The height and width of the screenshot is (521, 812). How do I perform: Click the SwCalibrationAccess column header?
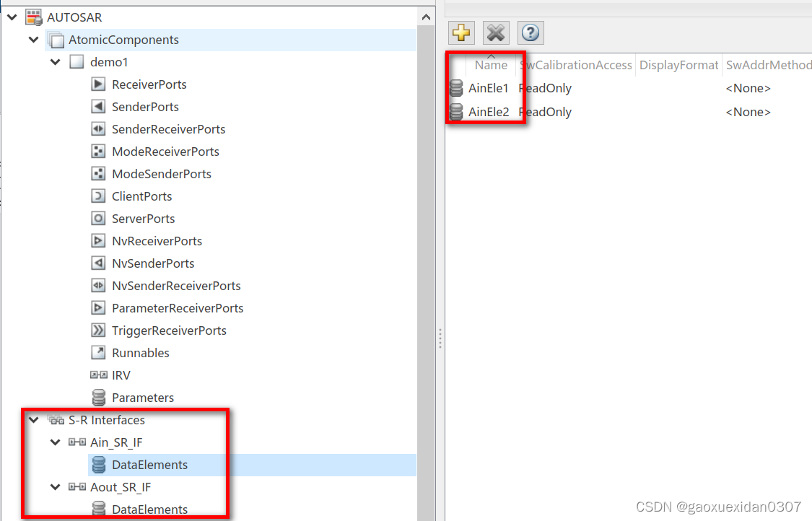click(x=576, y=65)
